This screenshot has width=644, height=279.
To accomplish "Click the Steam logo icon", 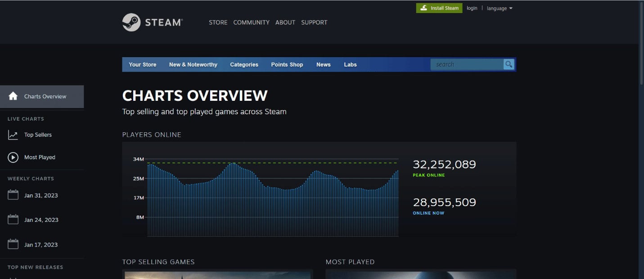I will pyautogui.click(x=131, y=22).
